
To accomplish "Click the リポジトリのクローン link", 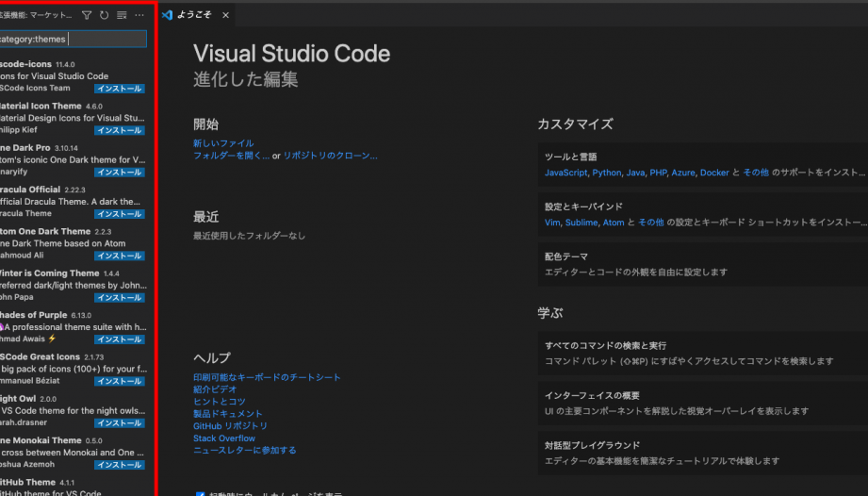I will point(331,156).
